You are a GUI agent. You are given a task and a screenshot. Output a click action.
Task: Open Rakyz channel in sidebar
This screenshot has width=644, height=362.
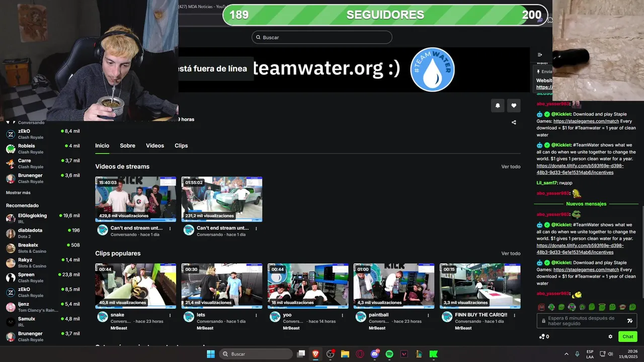click(x=43, y=263)
